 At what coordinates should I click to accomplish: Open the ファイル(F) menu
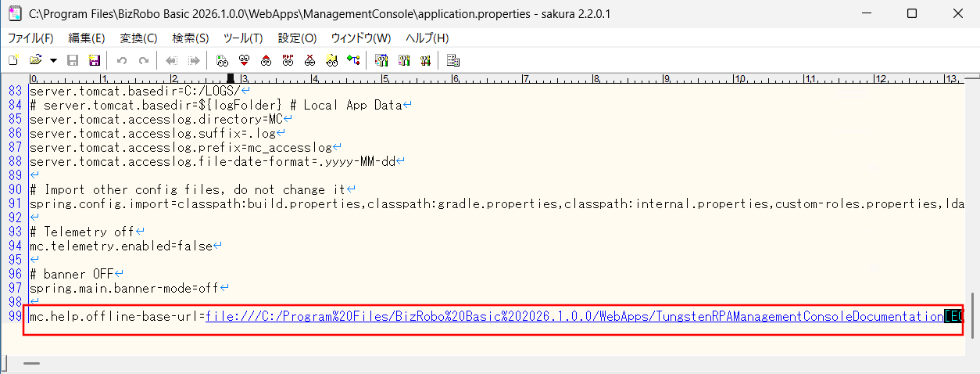pyautogui.click(x=30, y=38)
